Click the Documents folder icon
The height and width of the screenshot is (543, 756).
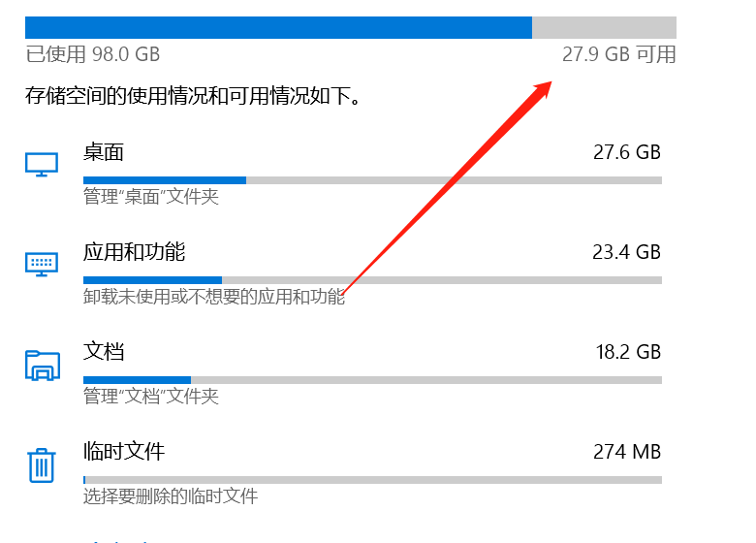pyautogui.click(x=43, y=366)
